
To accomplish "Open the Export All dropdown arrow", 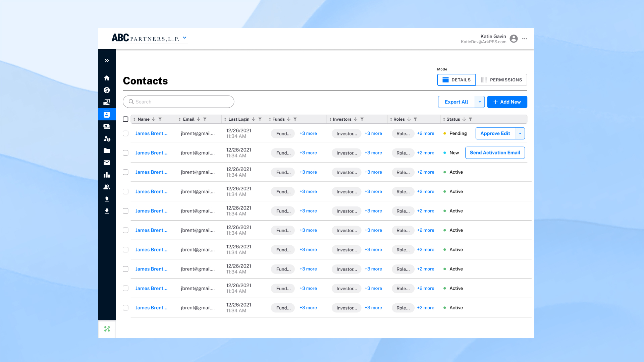I will (480, 102).
